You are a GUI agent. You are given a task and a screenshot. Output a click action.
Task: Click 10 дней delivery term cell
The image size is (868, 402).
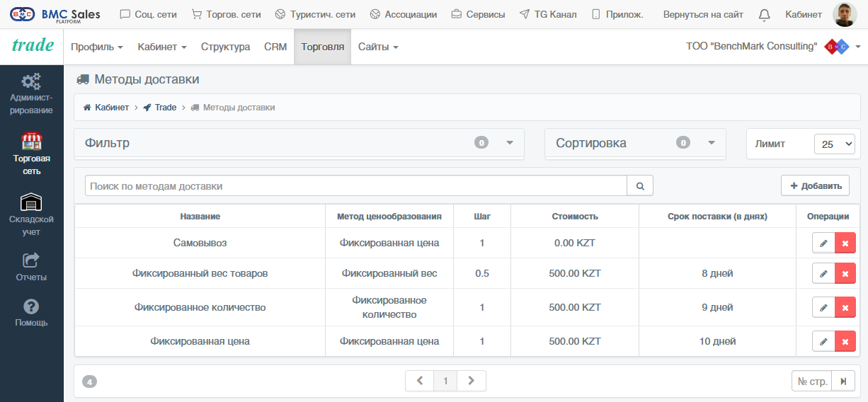[x=718, y=341]
